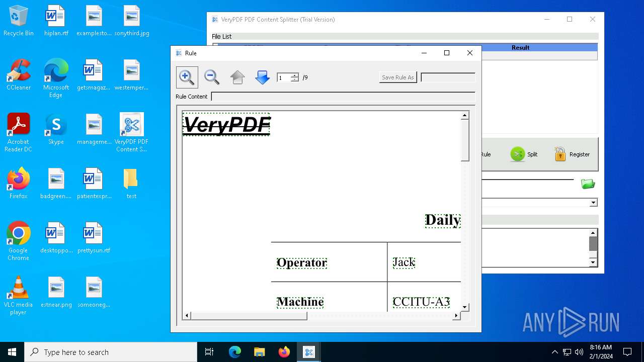The width and height of the screenshot is (644, 362).
Task: Open the volume control in system tray
Action: pos(579,352)
